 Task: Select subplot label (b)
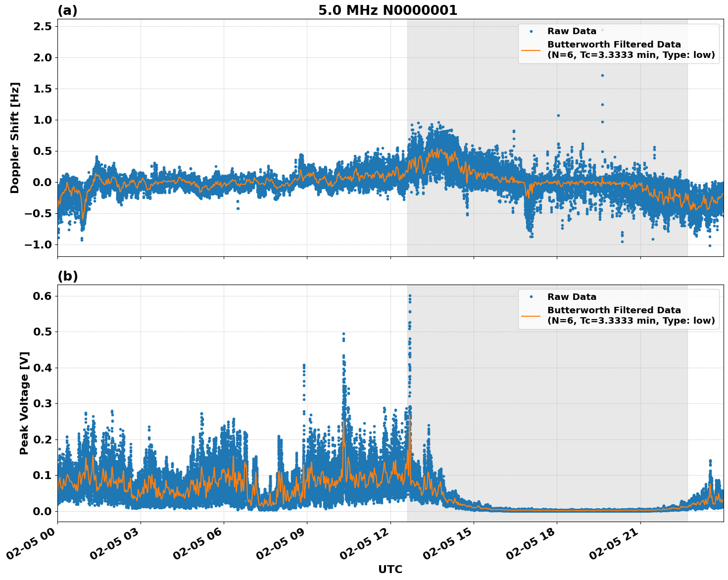pos(68,276)
